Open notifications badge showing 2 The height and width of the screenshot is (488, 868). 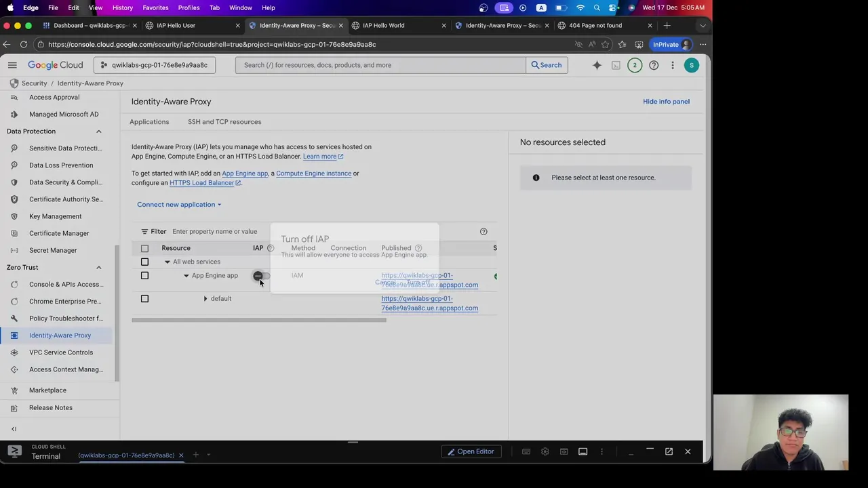click(635, 65)
